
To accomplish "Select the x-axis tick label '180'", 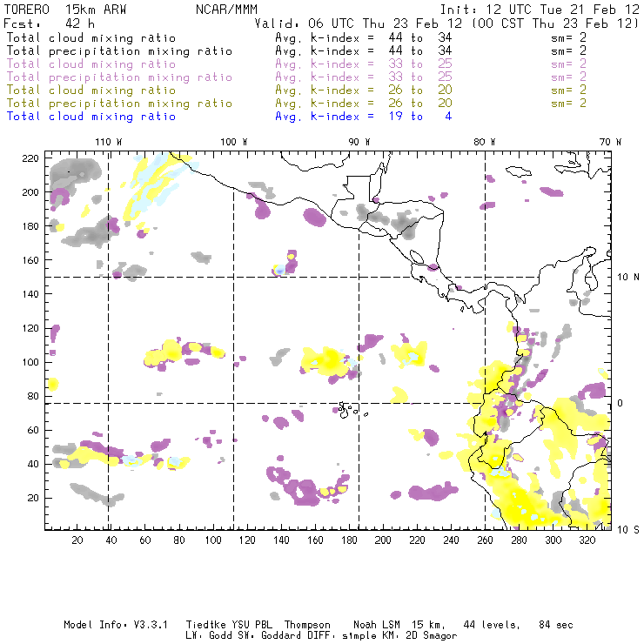I will point(349,540).
